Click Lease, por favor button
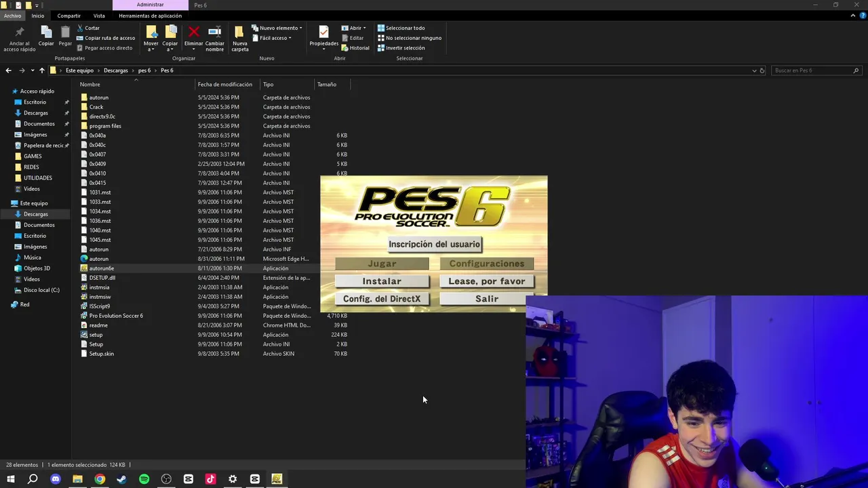The image size is (868, 488). [486, 281]
